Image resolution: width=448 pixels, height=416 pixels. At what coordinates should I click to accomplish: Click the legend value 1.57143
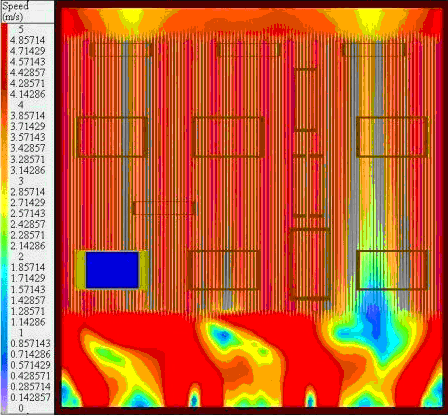[x=28, y=289]
